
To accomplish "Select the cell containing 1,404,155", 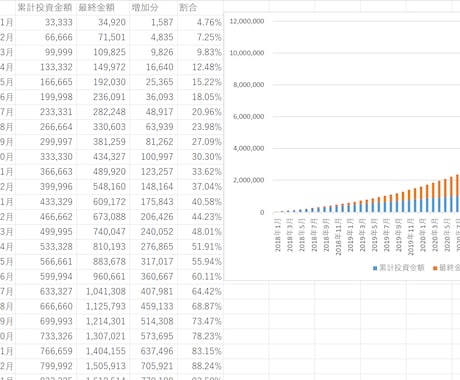I will [x=103, y=351].
